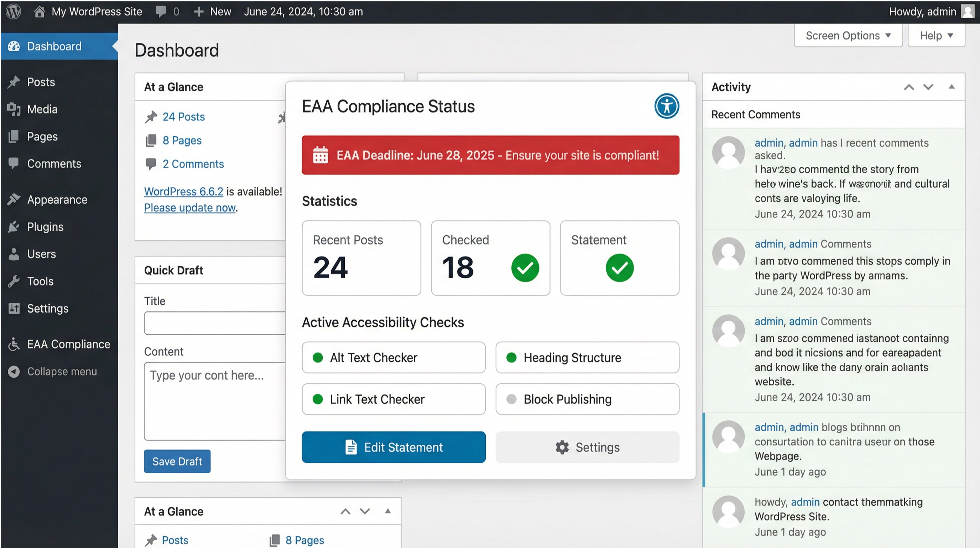
Task: Collapse the Activity widget using its triangle toggle
Action: (x=952, y=87)
